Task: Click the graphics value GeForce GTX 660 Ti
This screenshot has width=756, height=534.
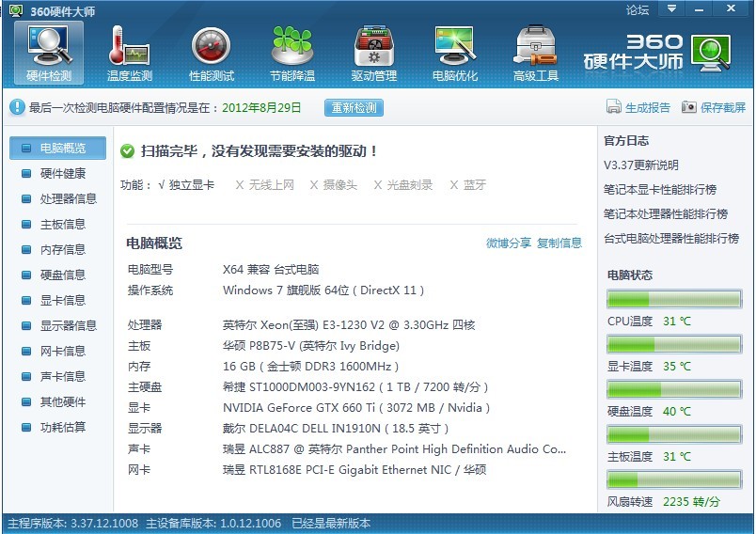Action: 356,408
